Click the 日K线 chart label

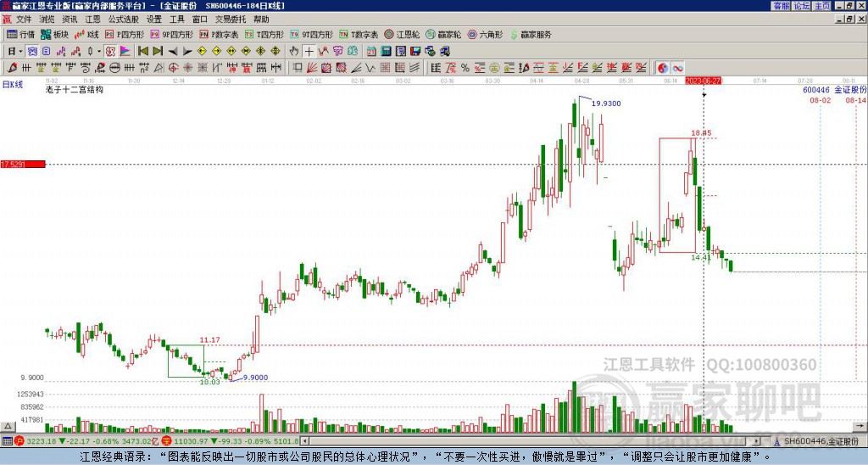click(12, 84)
